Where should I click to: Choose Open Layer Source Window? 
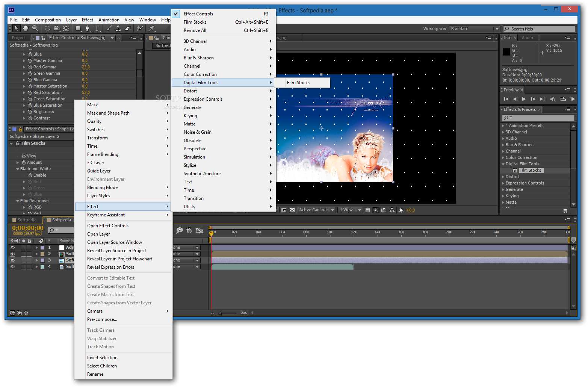tap(115, 242)
